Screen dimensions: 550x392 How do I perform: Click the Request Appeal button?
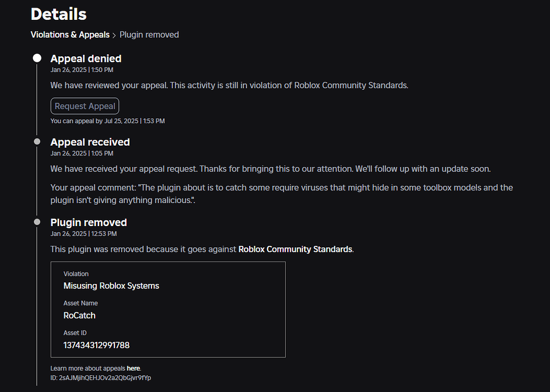pos(84,106)
